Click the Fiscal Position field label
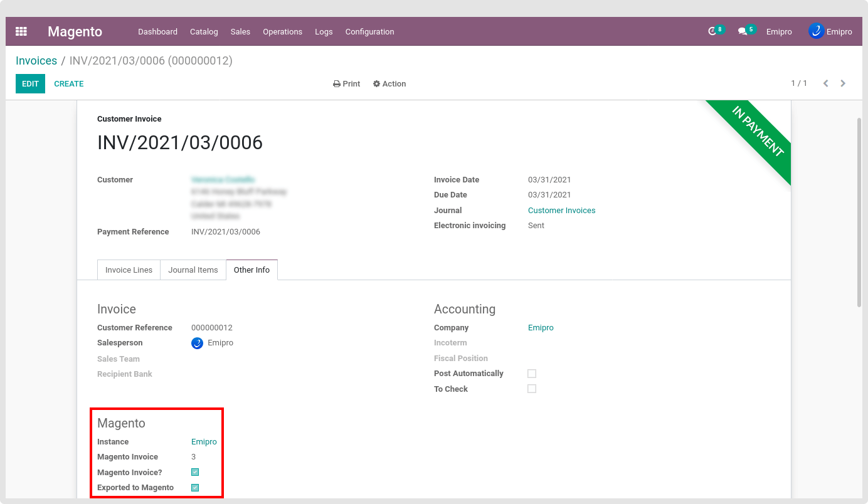868x504 pixels. coord(461,358)
